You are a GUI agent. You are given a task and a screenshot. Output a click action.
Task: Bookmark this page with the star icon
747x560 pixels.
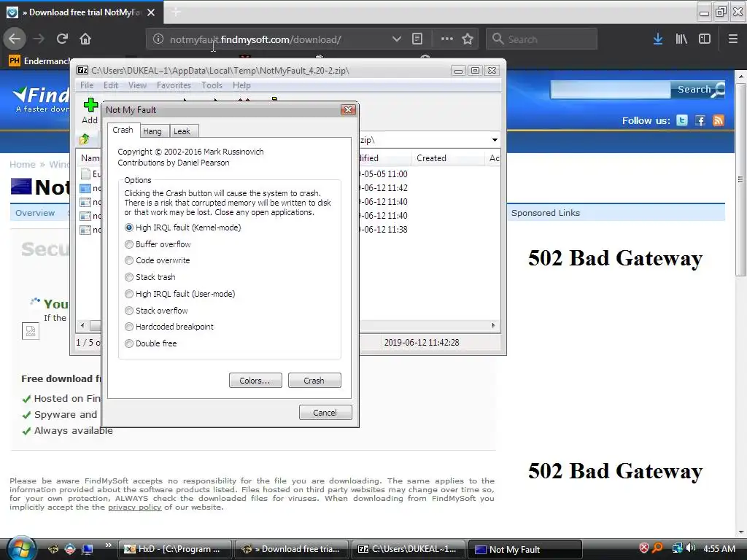tap(468, 39)
